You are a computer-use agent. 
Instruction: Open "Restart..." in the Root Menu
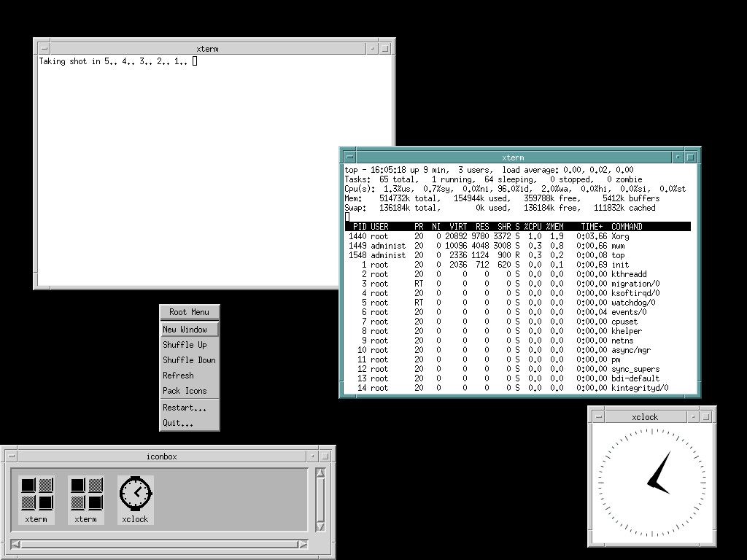point(188,407)
